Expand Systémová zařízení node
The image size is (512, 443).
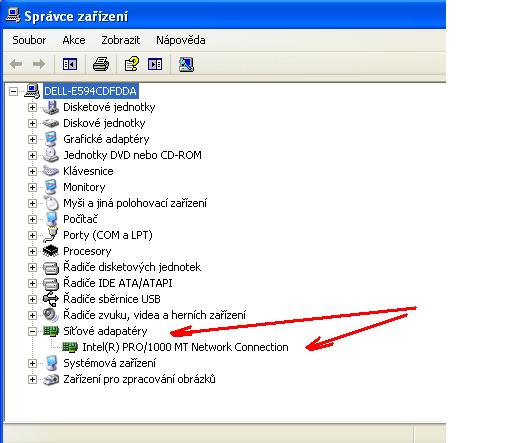(x=32, y=363)
